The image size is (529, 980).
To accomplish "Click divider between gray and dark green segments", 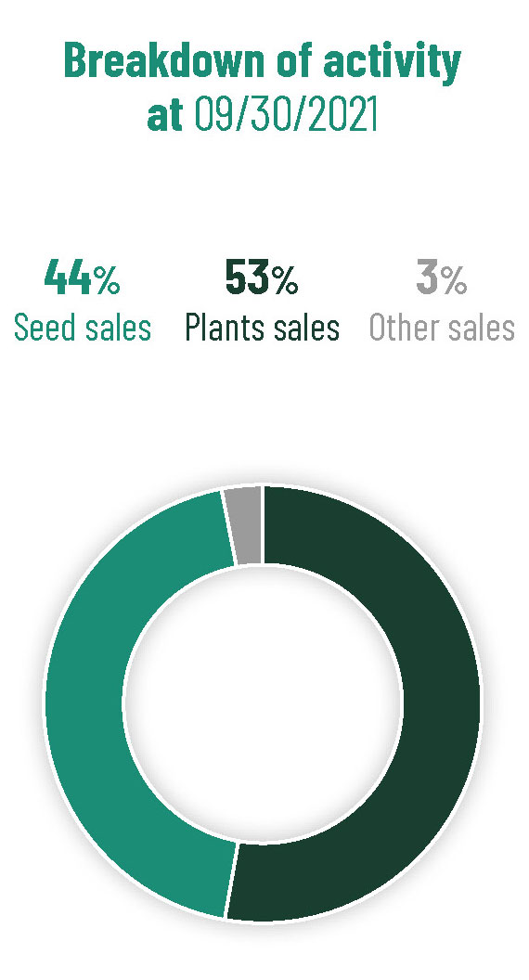I will click(263, 526).
